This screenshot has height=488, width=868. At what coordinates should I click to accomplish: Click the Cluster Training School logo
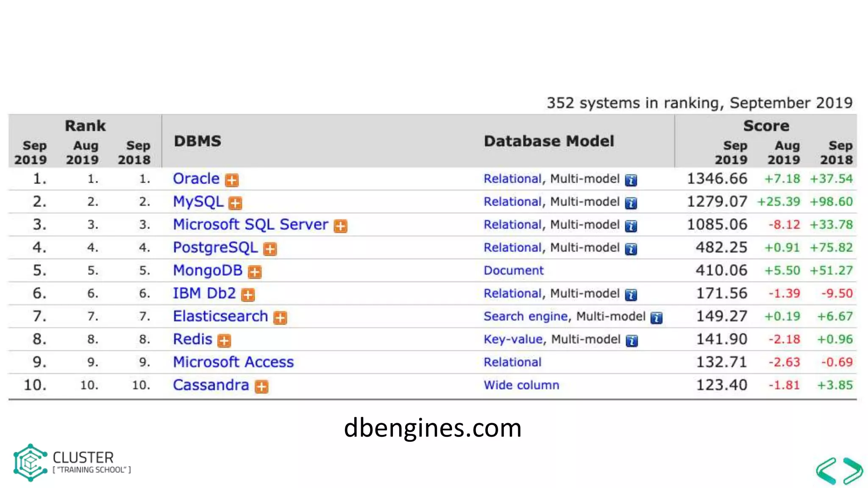click(72, 463)
